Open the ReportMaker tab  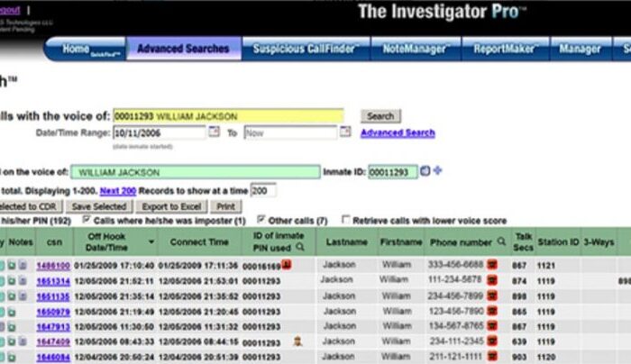pos(506,49)
